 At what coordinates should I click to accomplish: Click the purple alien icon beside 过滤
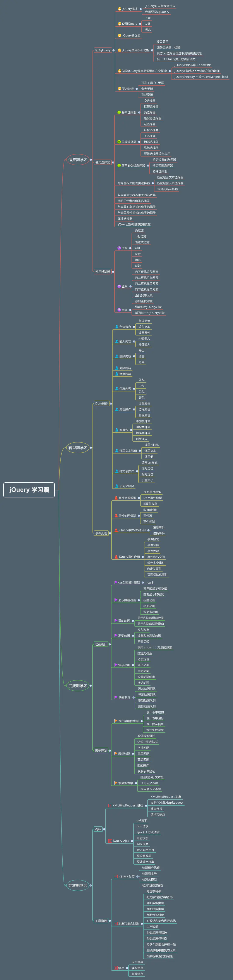pyautogui.click(x=119, y=248)
